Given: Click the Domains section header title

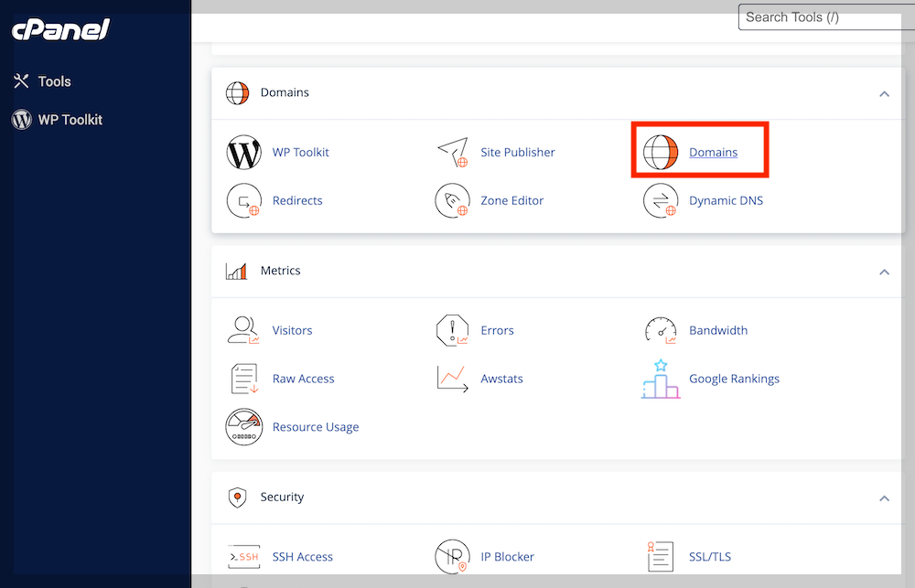Looking at the screenshot, I should coord(285,92).
